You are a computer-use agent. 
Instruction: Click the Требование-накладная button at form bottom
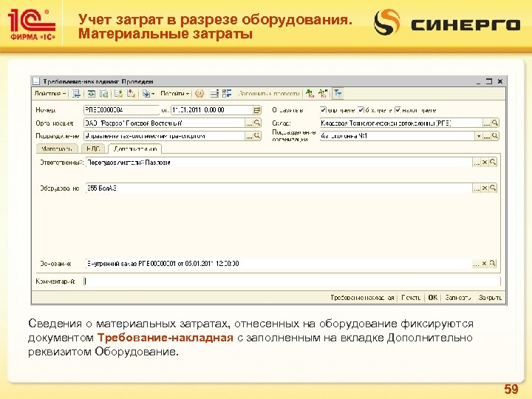[362, 298]
